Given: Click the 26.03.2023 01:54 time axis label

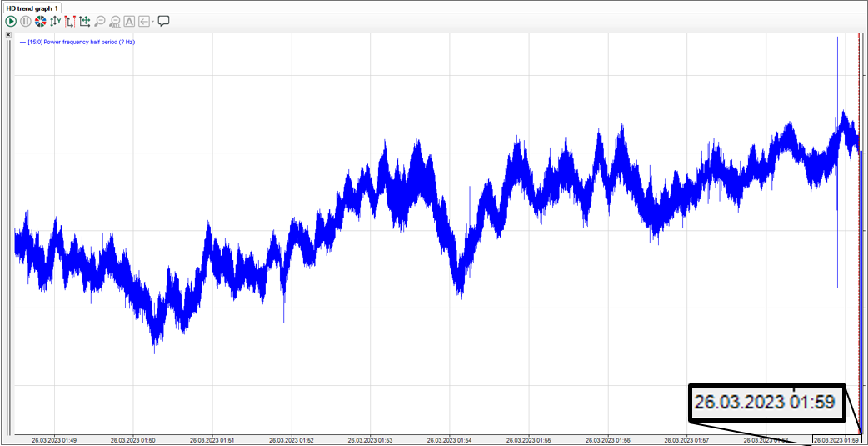Looking at the screenshot, I should pyautogui.click(x=449, y=440).
